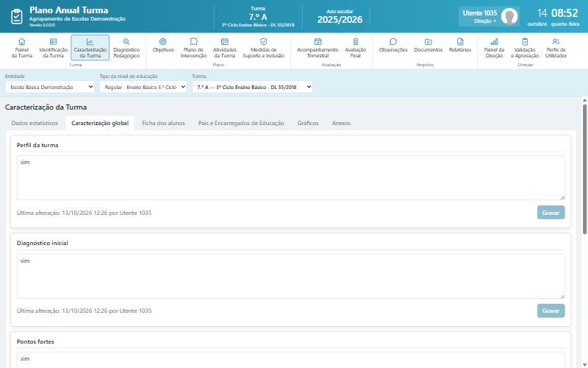Open Identificação da Turma icon
The width and height of the screenshot is (588, 368).
point(53,42)
